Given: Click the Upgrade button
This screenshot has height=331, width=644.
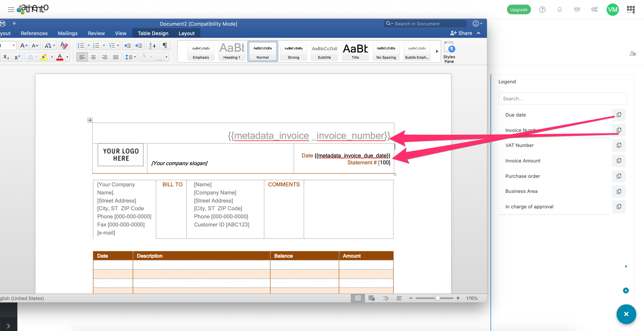Looking at the screenshot, I should point(519,9).
